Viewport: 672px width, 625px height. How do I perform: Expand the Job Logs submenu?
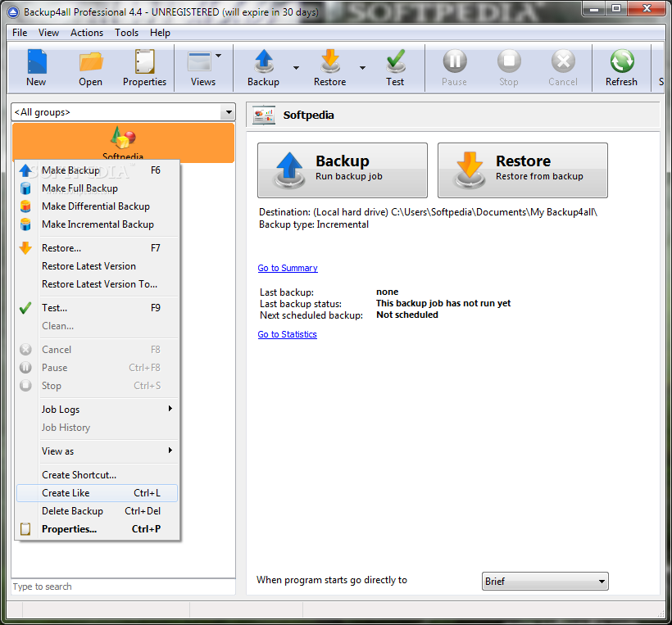[x=98, y=410]
